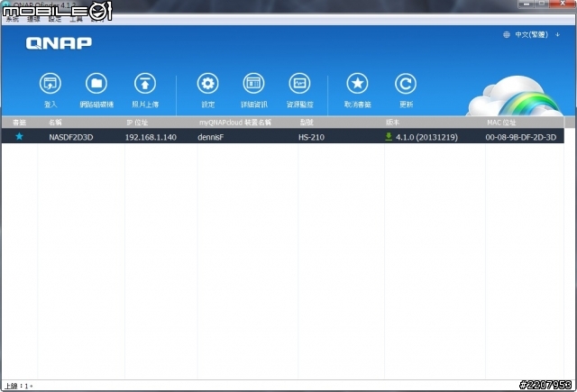Select the device name NASDF2D3D
Image resolution: width=577 pixels, height=392 pixels.
71,137
